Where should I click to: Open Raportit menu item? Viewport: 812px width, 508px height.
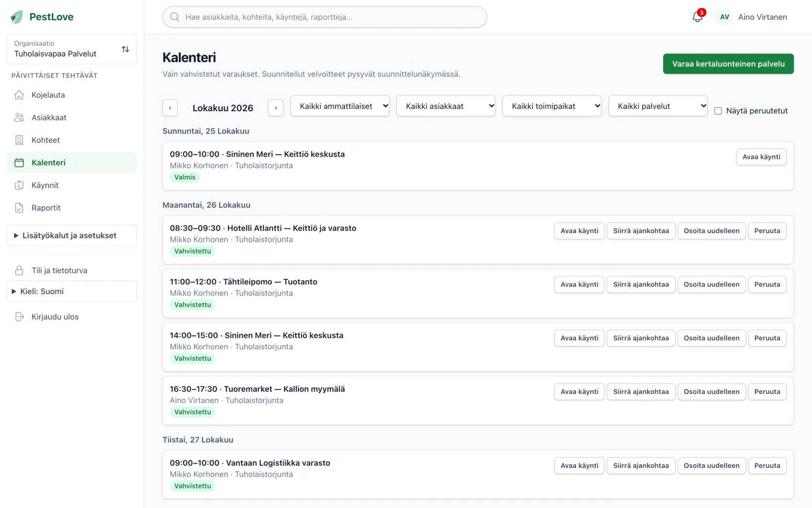(x=72, y=208)
